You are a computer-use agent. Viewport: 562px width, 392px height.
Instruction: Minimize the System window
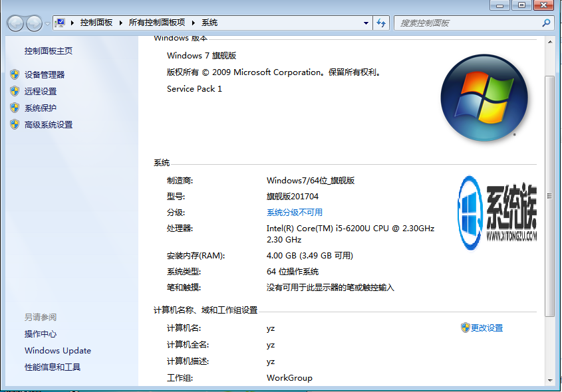tap(499, 5)
